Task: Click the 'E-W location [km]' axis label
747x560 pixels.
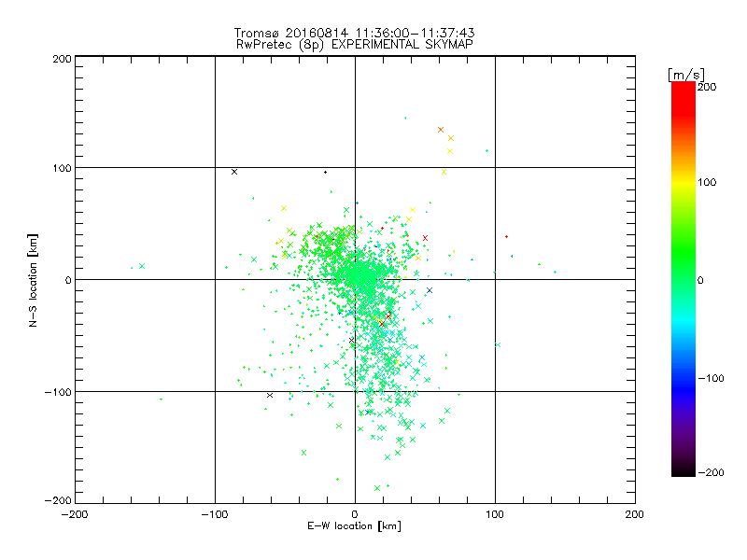Action: point(354,525)
